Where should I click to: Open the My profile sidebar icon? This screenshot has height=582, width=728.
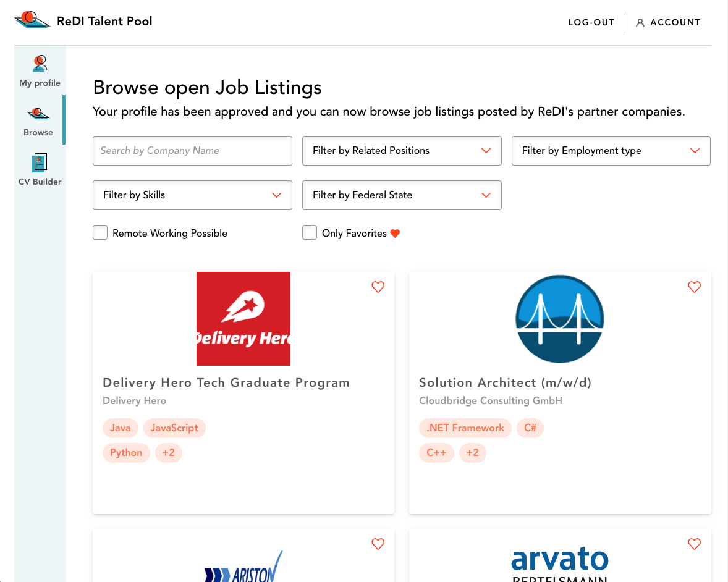point(40,63)
